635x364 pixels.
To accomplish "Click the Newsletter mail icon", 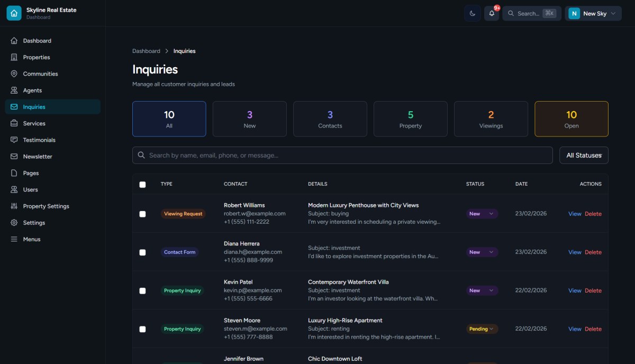I will [x=14, y=157].
